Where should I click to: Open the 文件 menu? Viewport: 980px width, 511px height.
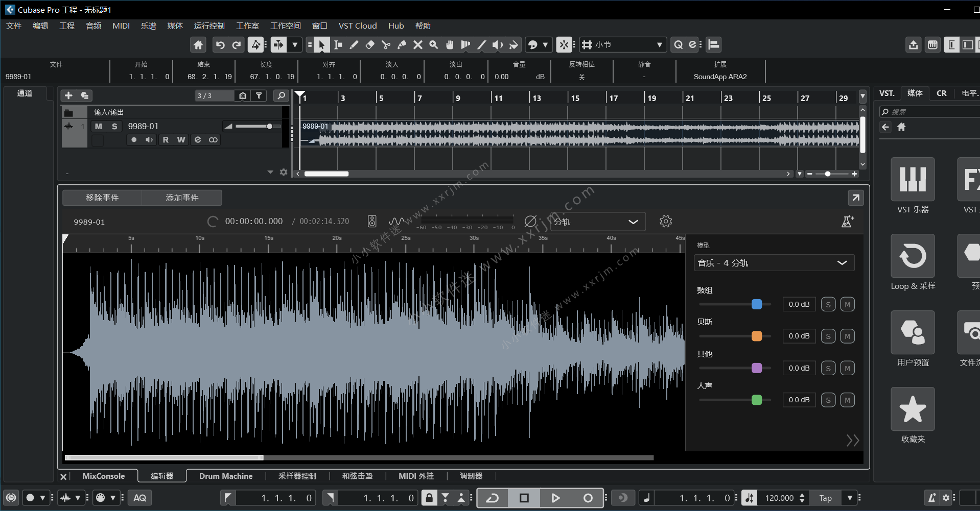tap(14, 26)
